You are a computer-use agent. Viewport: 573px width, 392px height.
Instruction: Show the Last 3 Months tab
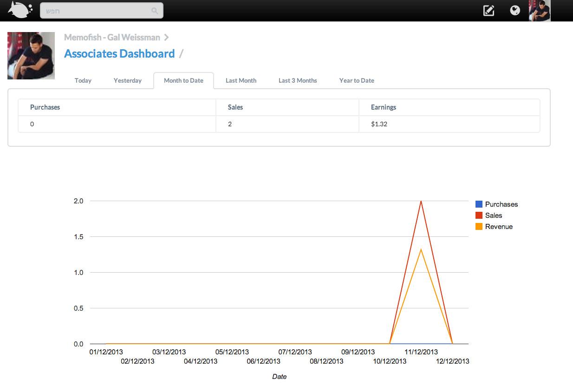pos(298,80)
